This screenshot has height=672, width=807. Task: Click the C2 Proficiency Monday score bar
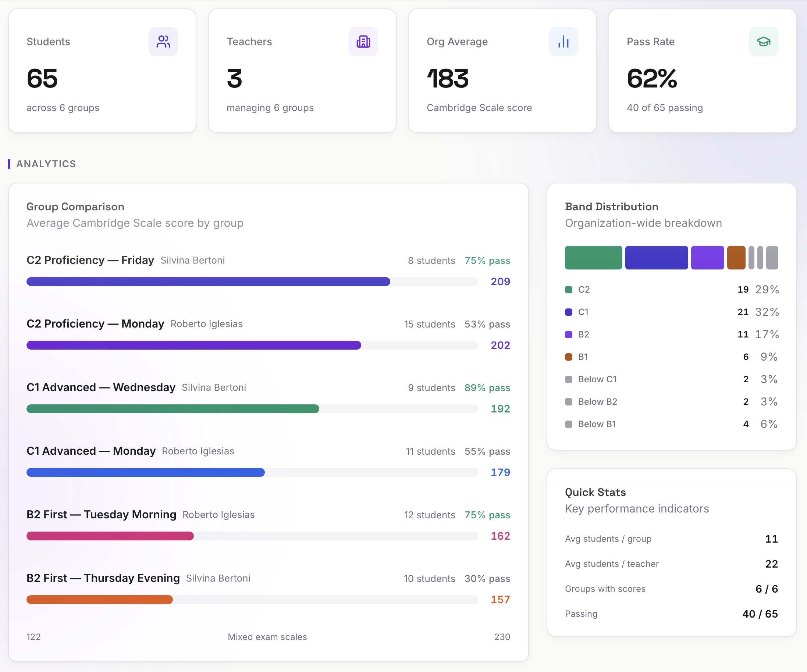[252, 345]
